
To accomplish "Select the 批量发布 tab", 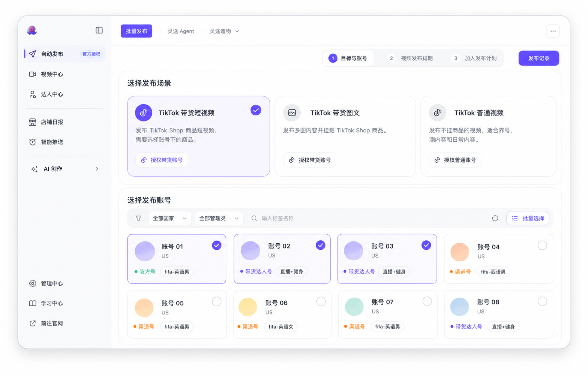I will [x=136, y=31].
